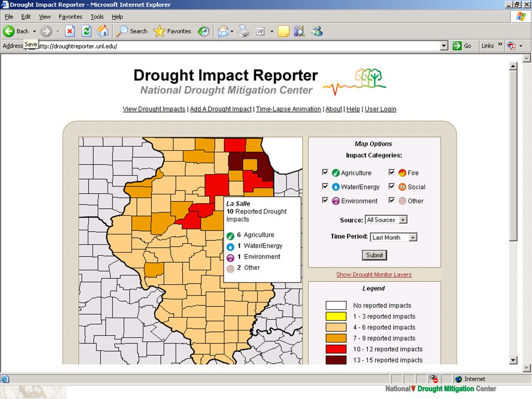This screenshot has height=399, width=532.
Task: Click the PDF converter icon beside Links
Action: point(511,46)
